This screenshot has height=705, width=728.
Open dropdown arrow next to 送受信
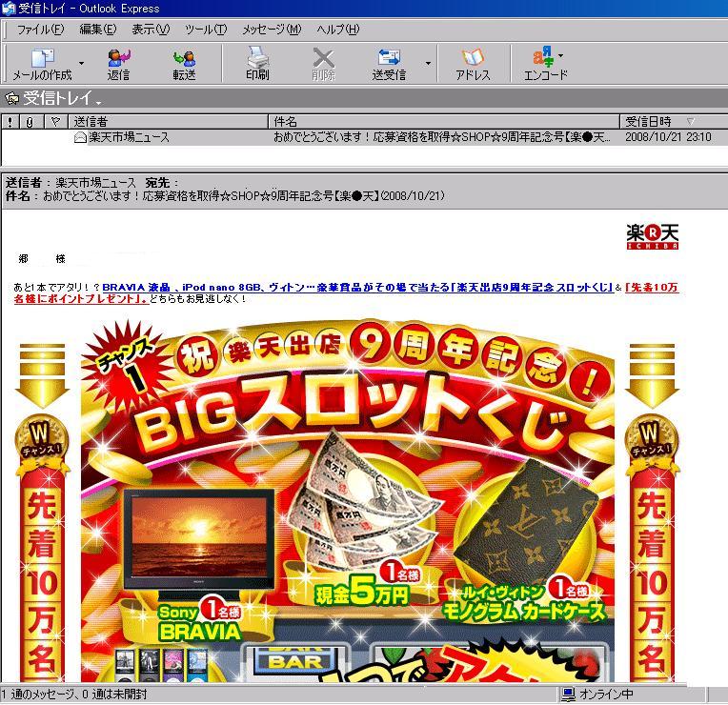pyautogui.click(x=428, y=64)
